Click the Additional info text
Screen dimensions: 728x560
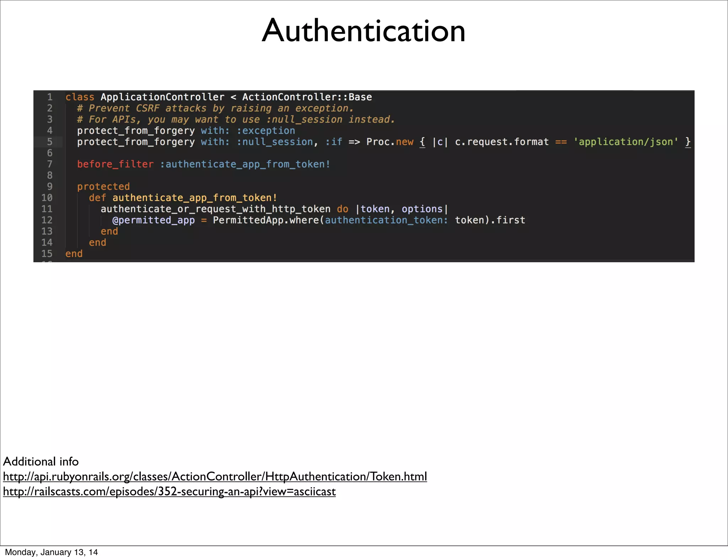(41, 461)
